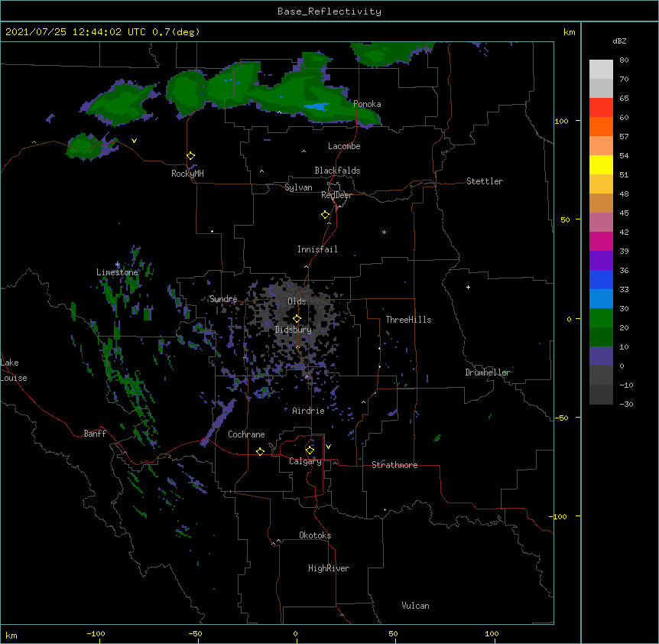Click the Drumheller label

(x=488, y=372)
